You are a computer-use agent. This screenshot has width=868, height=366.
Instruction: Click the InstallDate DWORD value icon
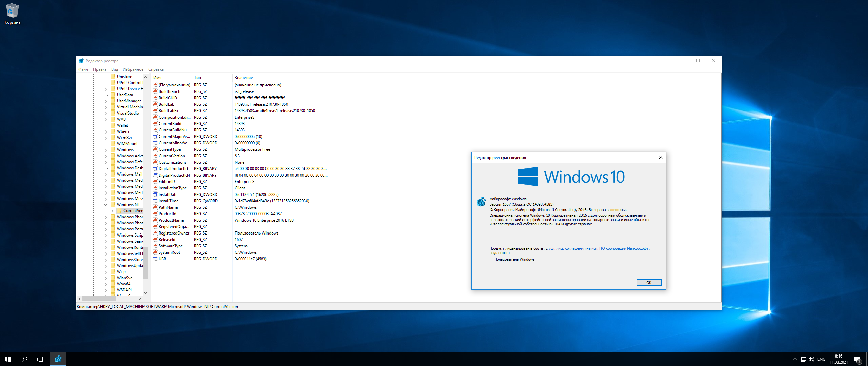155,194
